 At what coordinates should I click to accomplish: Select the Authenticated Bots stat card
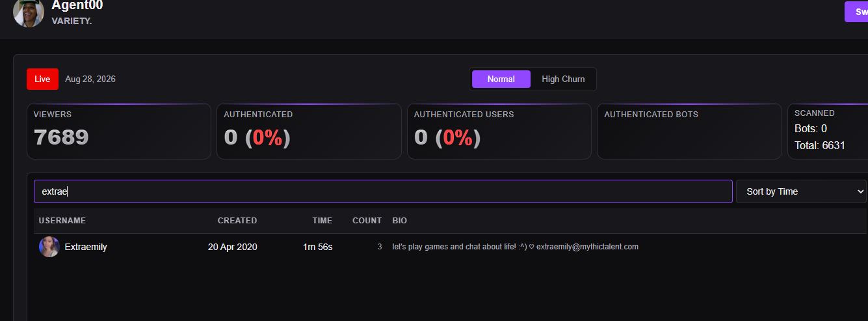click(689, 131)
